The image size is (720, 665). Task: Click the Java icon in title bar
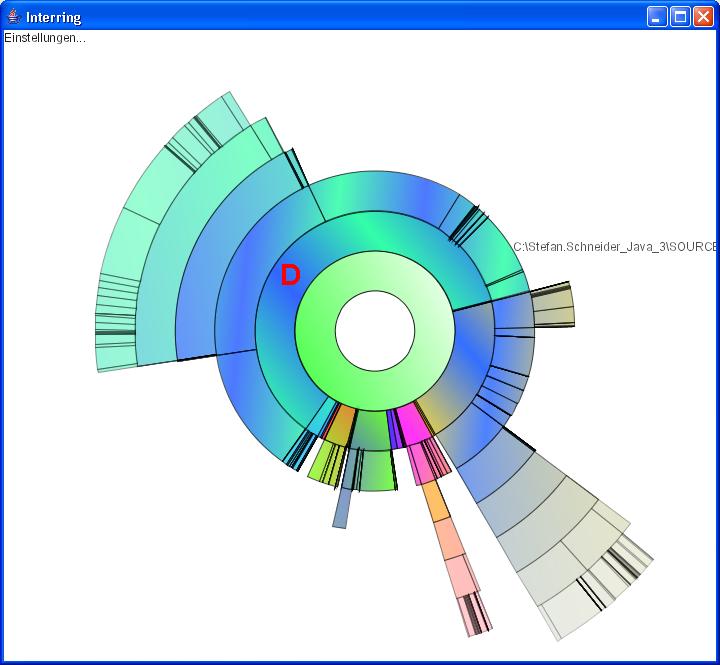14,17
